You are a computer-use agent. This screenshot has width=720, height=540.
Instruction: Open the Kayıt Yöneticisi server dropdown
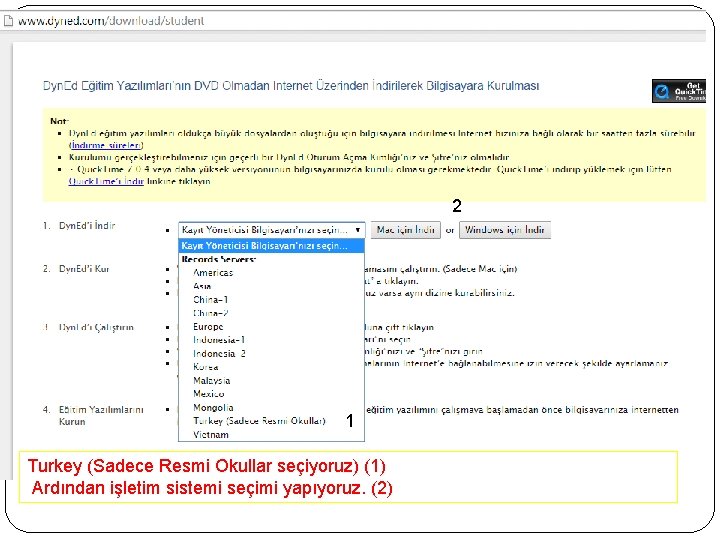pyautogui.click(x=271, y=230)
